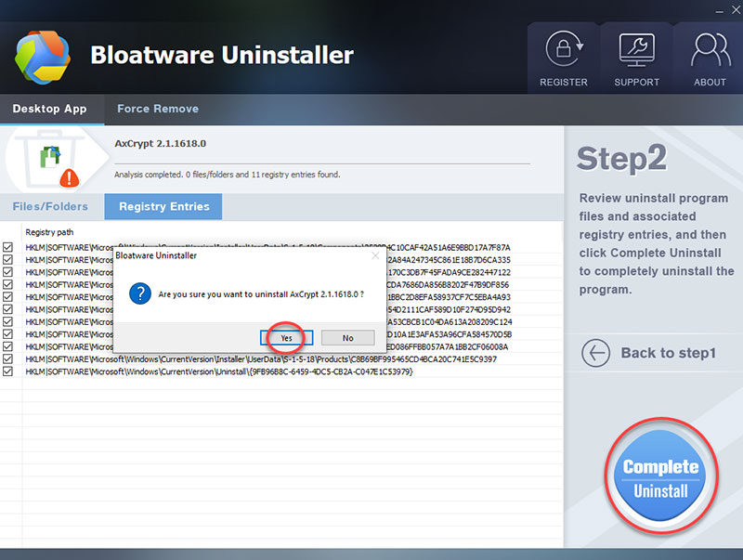Click the back arrow circle icon

(595, 353)
